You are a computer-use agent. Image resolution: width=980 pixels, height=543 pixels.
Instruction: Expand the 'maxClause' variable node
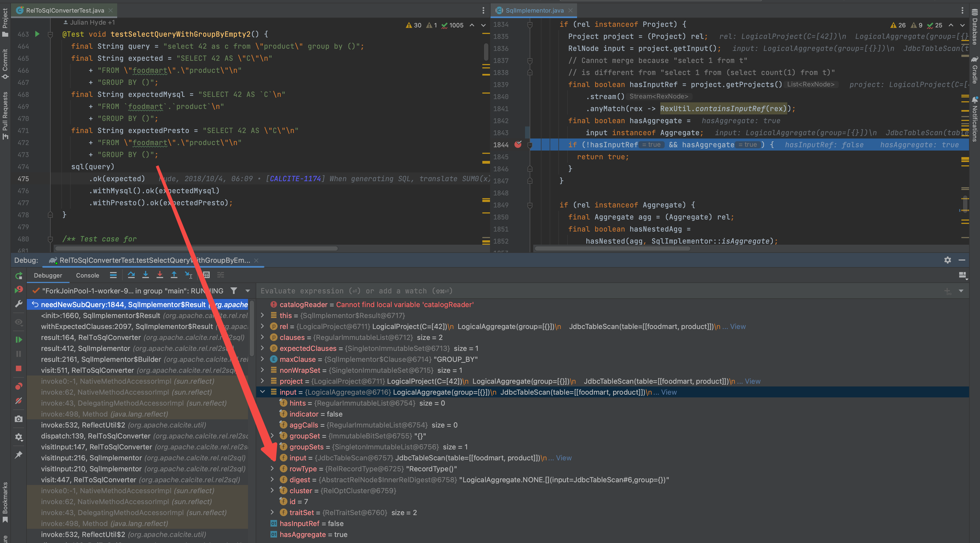coord(262,359)
